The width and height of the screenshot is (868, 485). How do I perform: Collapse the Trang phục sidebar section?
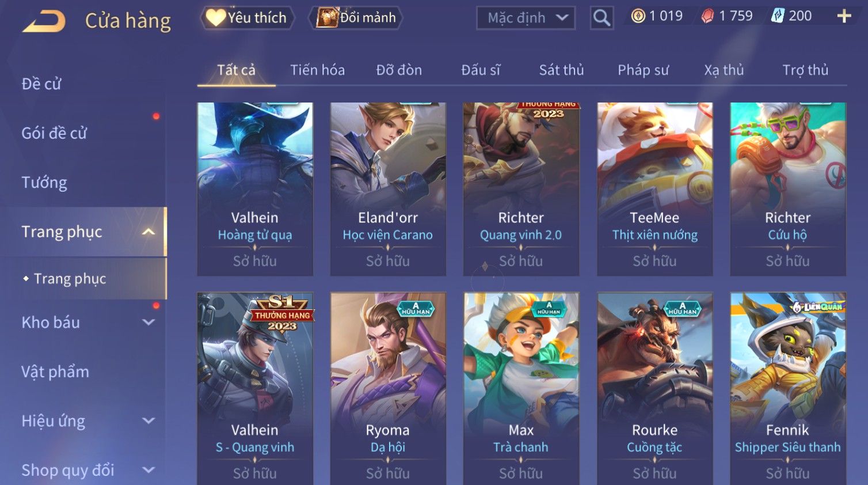(x=149, y=232)
